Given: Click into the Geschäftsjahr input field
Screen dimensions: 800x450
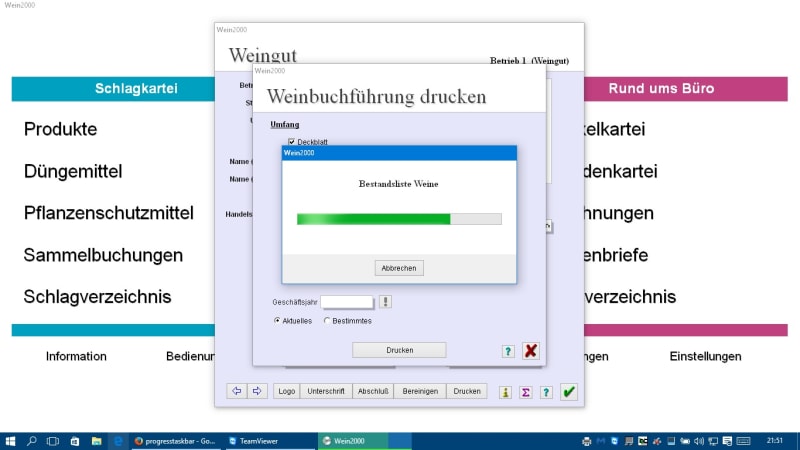Looking at the screenshot, I should [347, 302].
